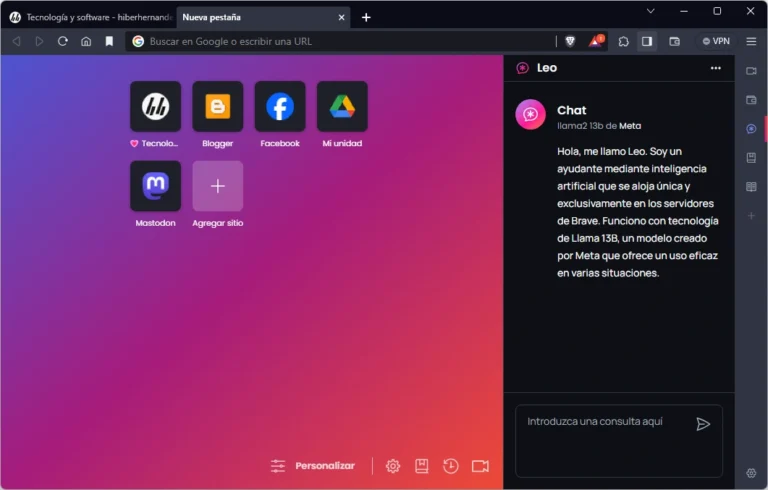Viewport: 768px width, 490px height.
Task: Open history icon on new tab page
Action: (x=451, y=466)
